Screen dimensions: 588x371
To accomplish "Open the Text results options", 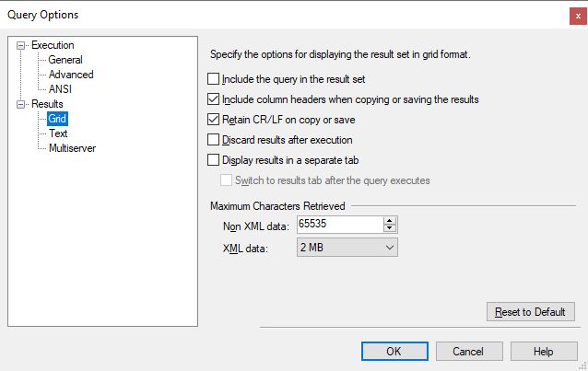I will click(x=59, y=133).
